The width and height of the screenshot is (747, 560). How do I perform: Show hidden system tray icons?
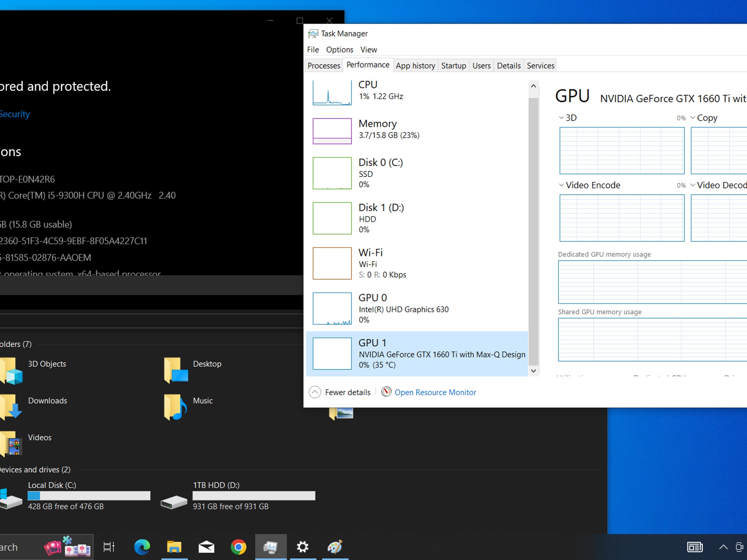click(723, 547)
